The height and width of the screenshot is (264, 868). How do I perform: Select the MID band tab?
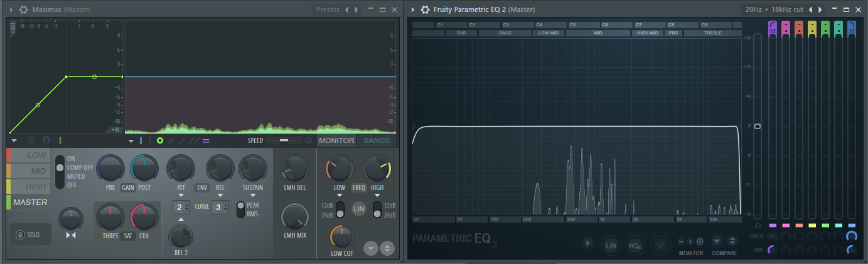(29, 171)
